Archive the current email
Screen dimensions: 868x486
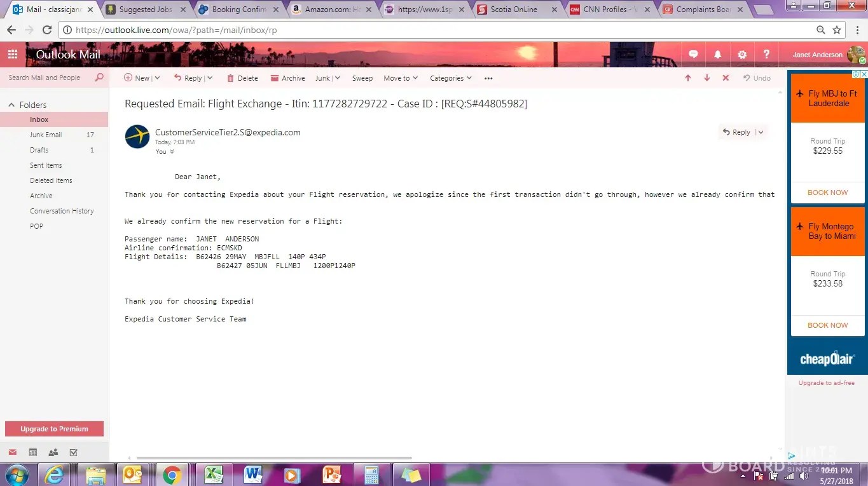click(x=287, y=78)
